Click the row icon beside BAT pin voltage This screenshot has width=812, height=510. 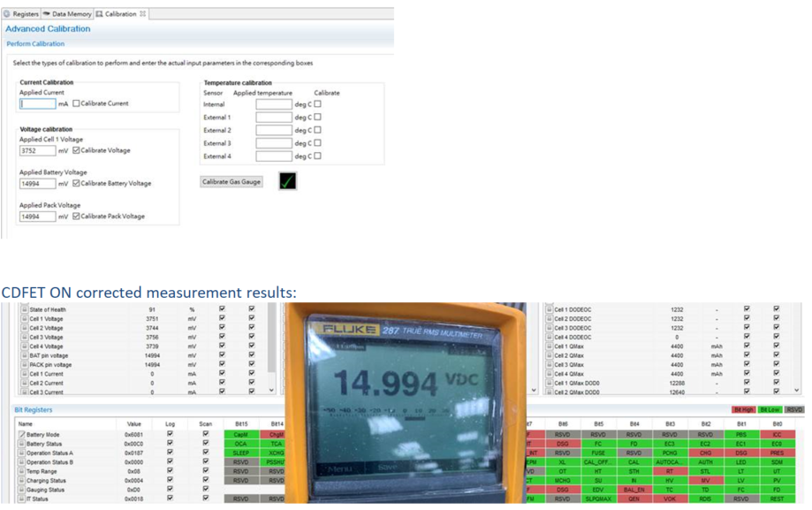(x=24, y=355)
